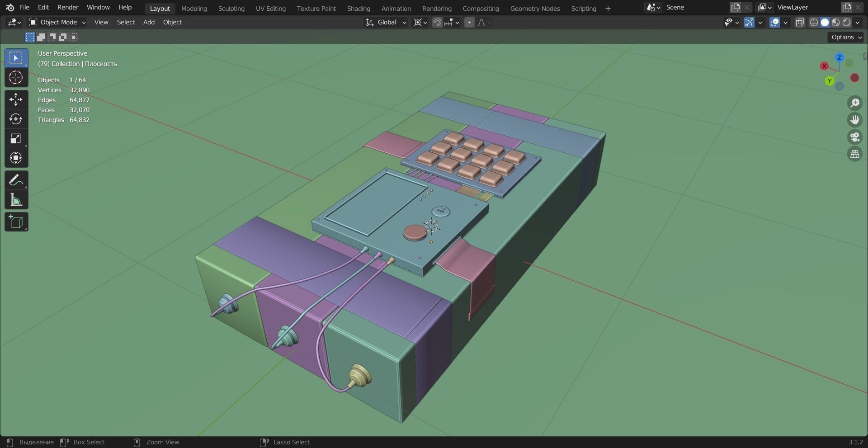The width and height of the screenshot is (868, 448).
Task: Activate the Rotate tool
Action: 16,119
